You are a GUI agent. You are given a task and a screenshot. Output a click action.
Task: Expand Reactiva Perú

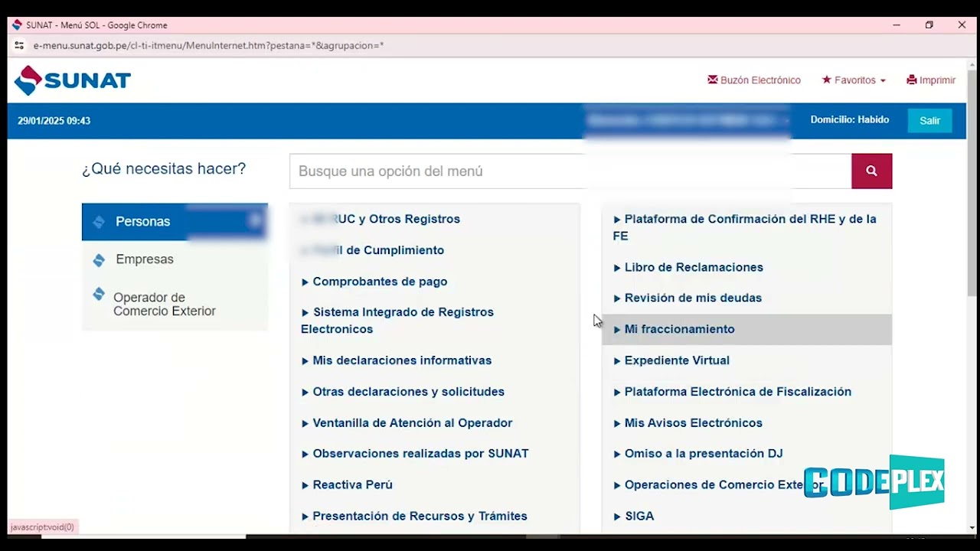(x=347, y=485)
